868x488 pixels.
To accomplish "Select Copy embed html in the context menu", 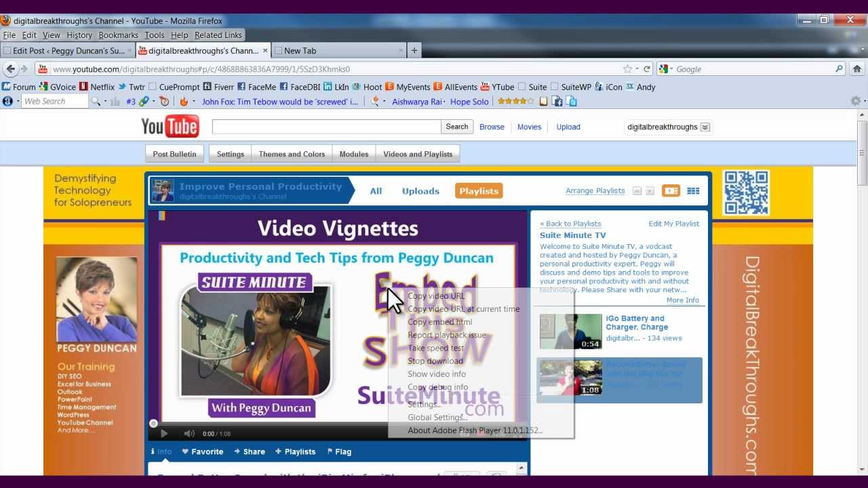I will (440, 322).
